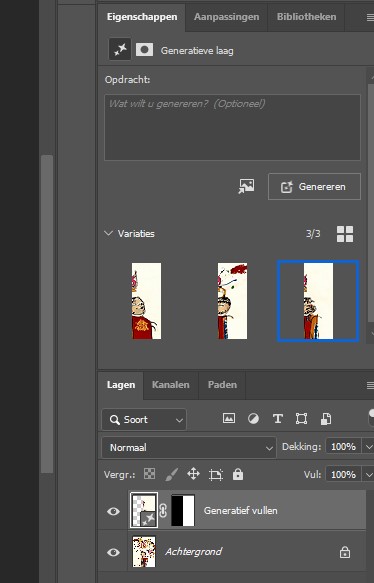Click the Opdracht prompt text field
This screenshot has width=374, height=583.
click(232, 128)
